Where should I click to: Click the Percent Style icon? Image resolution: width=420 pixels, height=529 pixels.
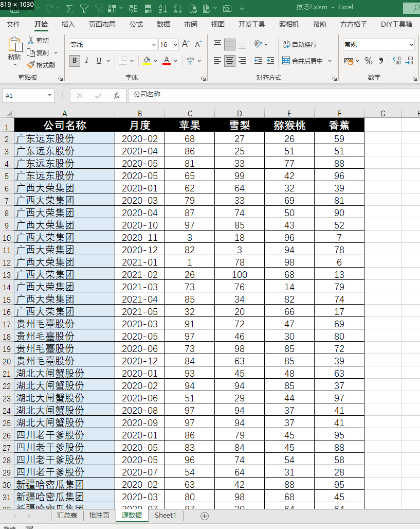point(369,61)
